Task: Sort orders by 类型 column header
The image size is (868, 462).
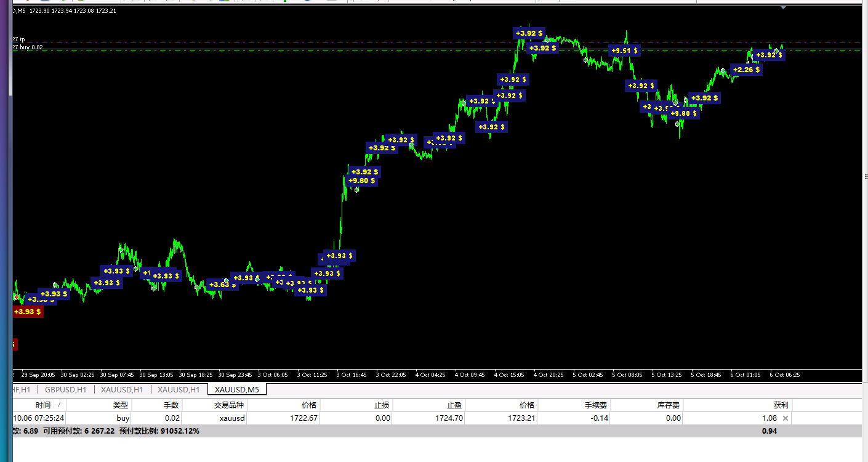Action: tap(99, 405)
